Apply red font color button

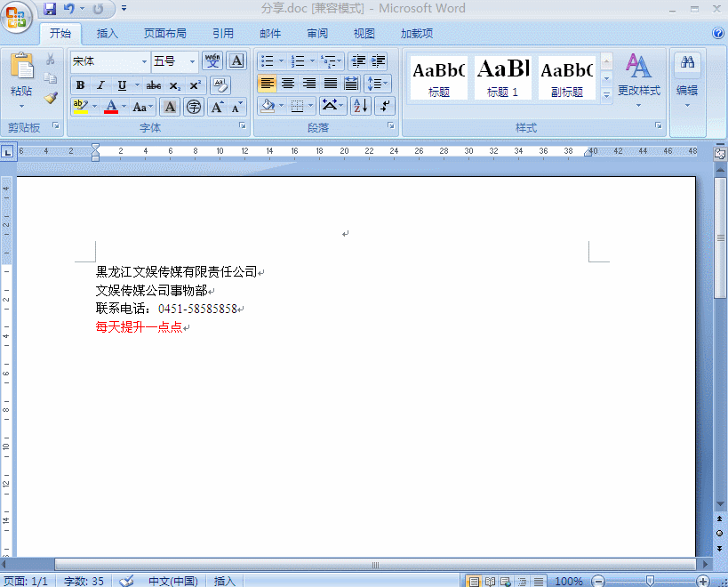pos(111,107)
